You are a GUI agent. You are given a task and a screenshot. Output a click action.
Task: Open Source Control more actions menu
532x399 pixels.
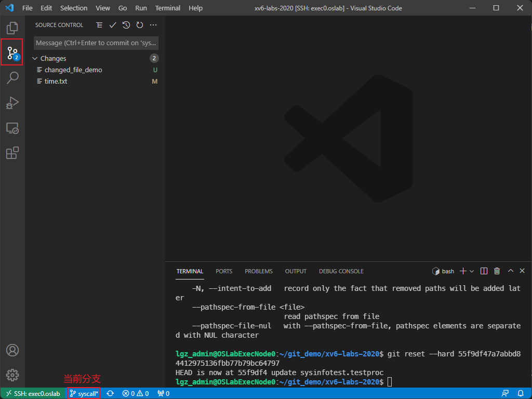tap(153, 25)
